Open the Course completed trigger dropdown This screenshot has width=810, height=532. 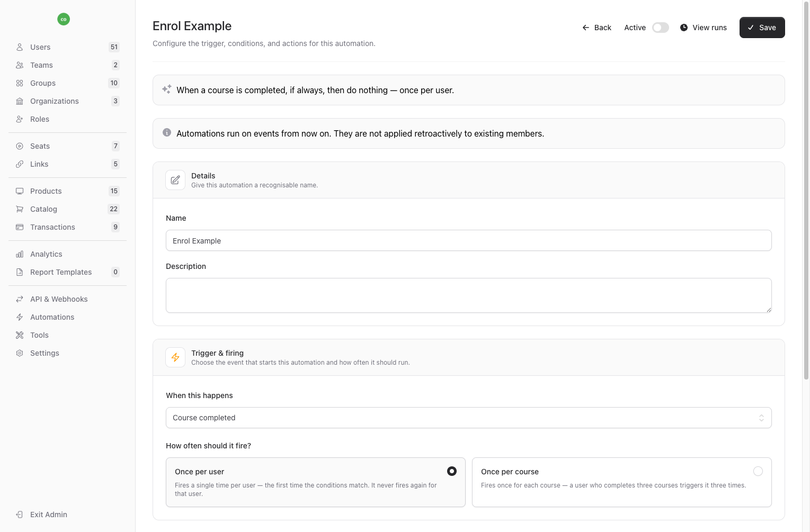point(469,418)
